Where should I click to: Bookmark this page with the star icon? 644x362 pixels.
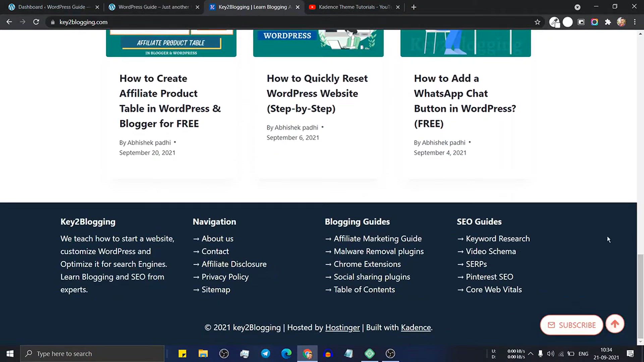(x=537, y=22)
